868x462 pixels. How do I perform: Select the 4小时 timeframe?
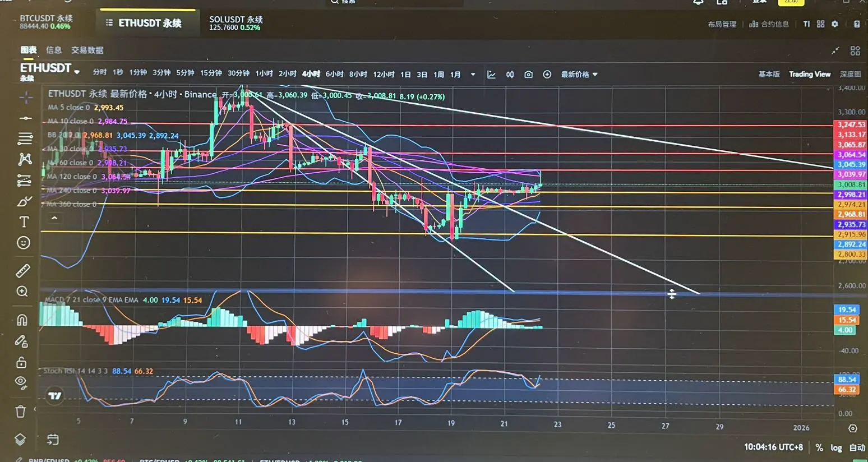pos(311,74)
